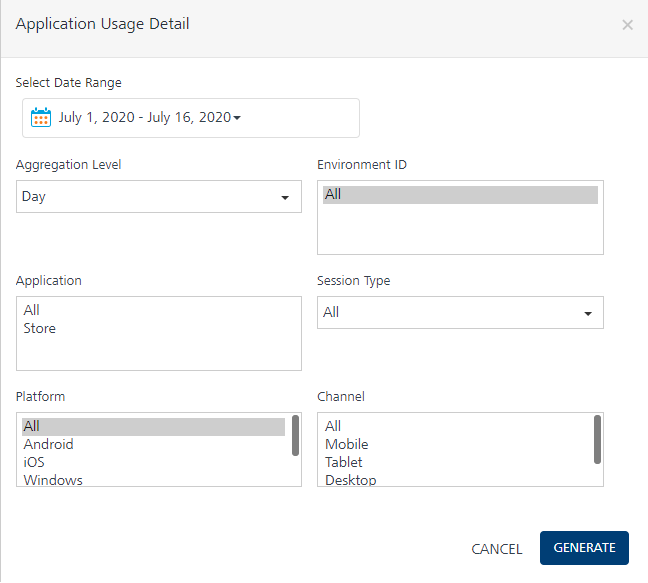Choose Store in the Application list
Screen dimensions: 648x583
tap(40, 329)
